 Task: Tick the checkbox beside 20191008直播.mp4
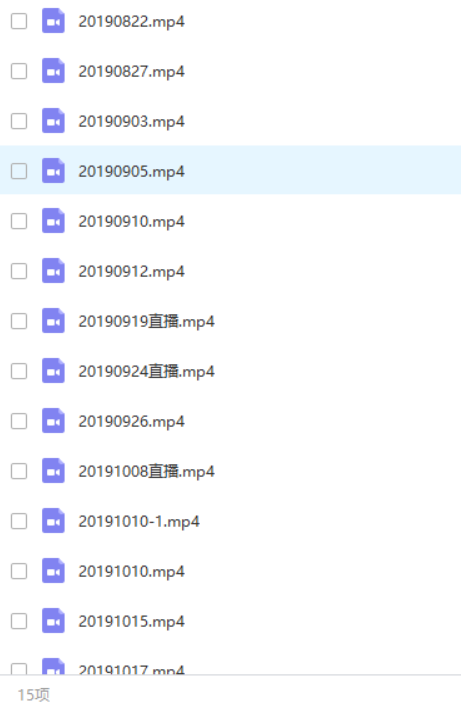pos(19,471)
